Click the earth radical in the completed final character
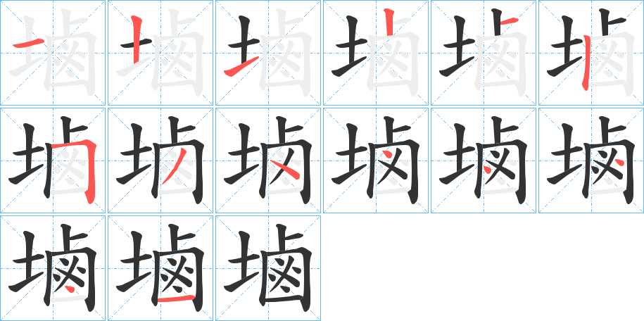 [242, 263]
